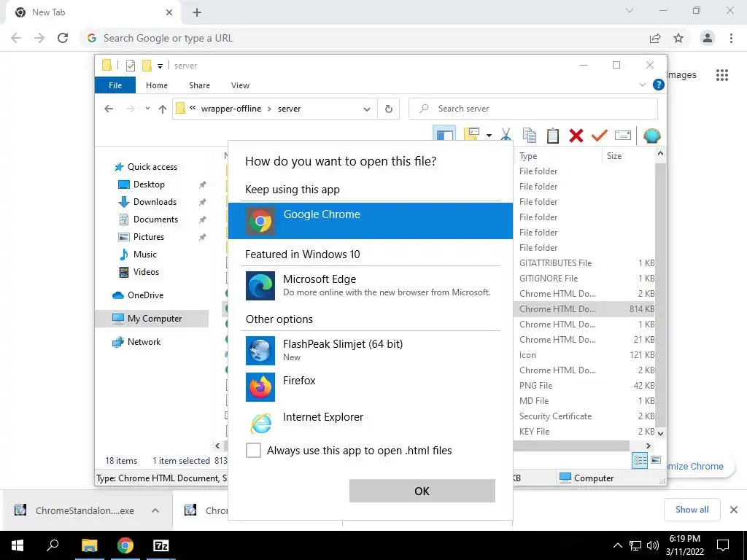
Task: Go back in the Explorer window
Action: 109,109
